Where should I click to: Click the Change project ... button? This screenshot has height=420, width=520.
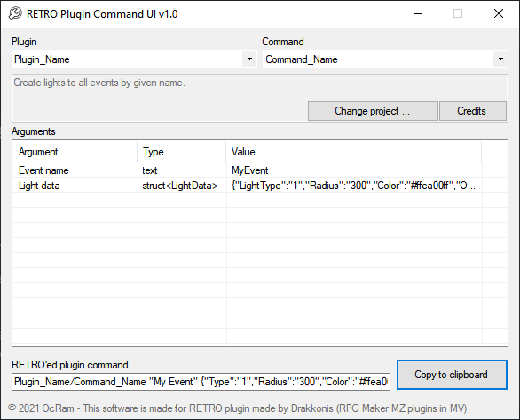point(373,111)
